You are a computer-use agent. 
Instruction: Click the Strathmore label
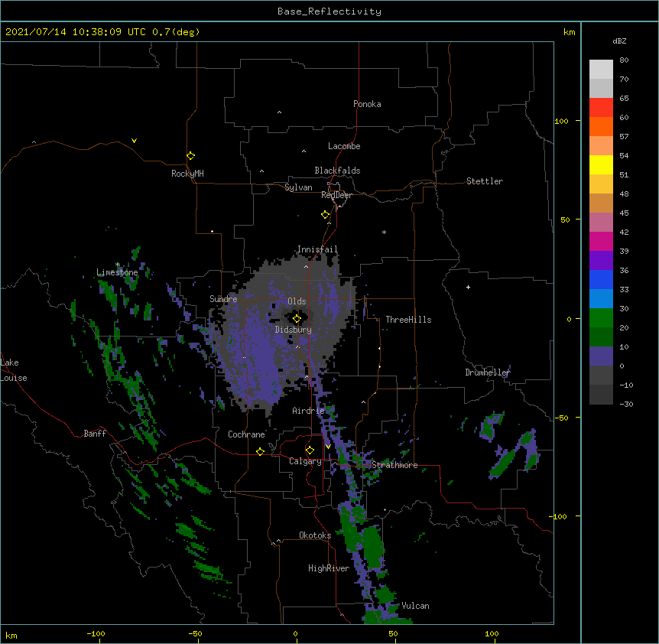point(394,465)
